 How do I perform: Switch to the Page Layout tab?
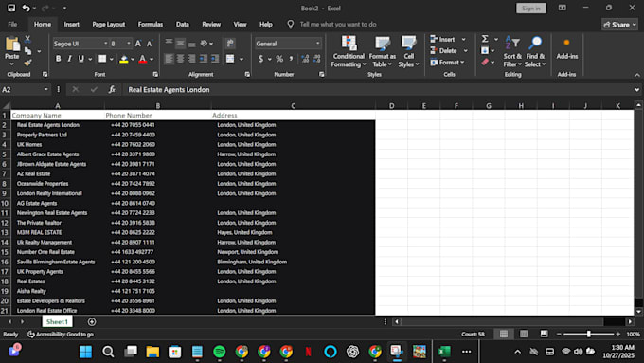pos(108,25)
